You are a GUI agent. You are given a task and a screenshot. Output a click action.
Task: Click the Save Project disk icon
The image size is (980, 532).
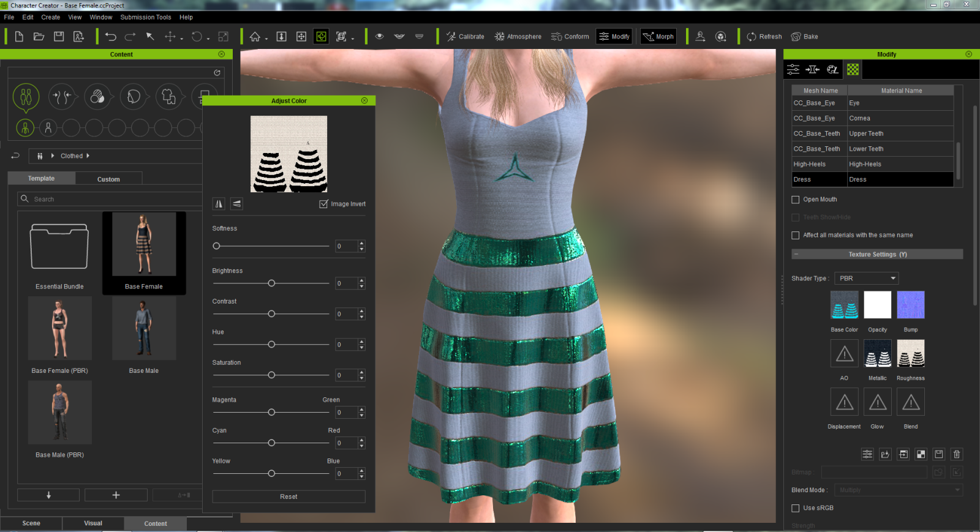[59, 37]
